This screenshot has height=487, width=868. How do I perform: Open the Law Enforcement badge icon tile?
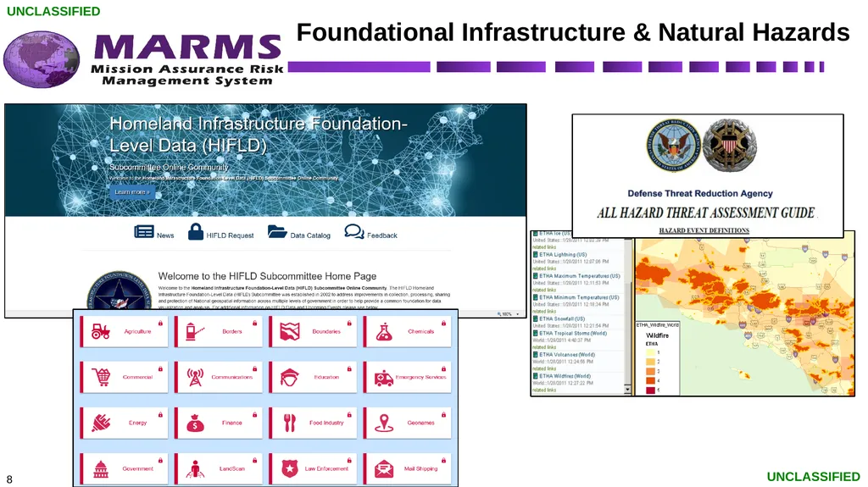(313, 468)
